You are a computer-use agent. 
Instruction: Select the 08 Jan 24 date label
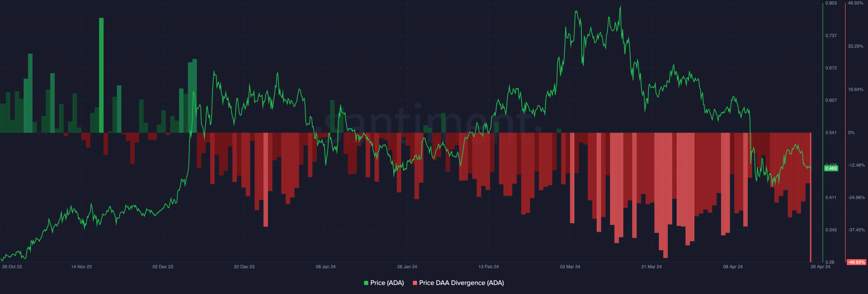pyautogui.click(x=325, y=267)
